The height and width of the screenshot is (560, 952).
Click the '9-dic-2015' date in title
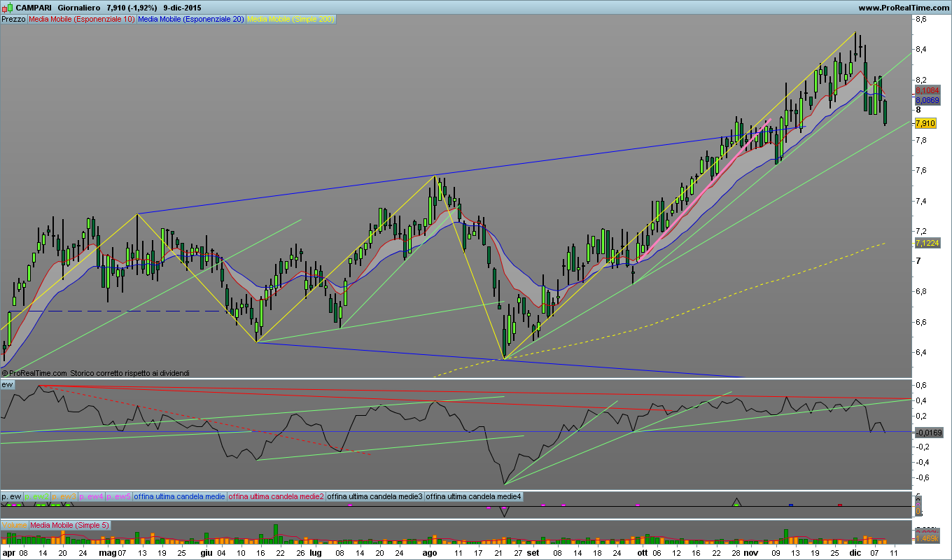183,7
